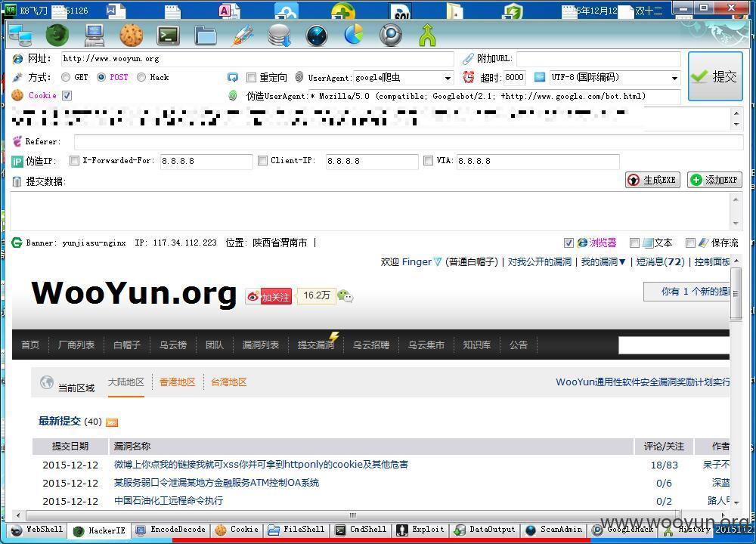Viewport: 756px width, 544px height.
Task: Switch to the DataOutput tab
Action: (485, 530)
